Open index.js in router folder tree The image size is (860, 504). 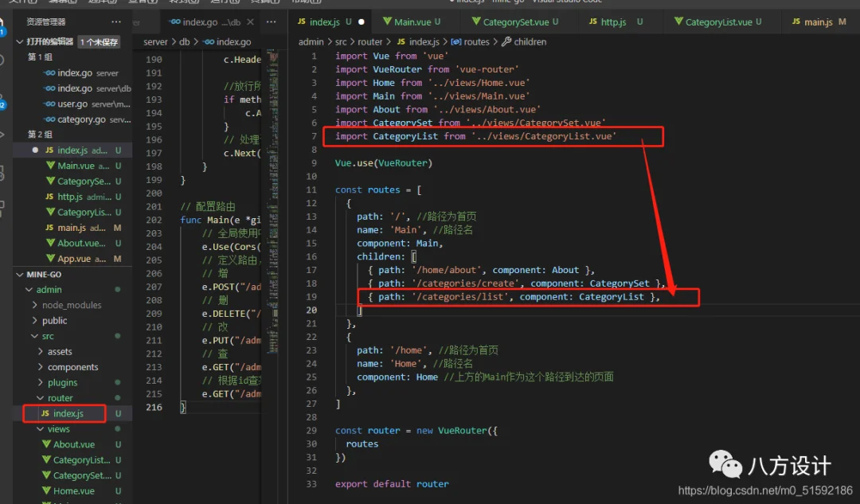coord(68,413)
